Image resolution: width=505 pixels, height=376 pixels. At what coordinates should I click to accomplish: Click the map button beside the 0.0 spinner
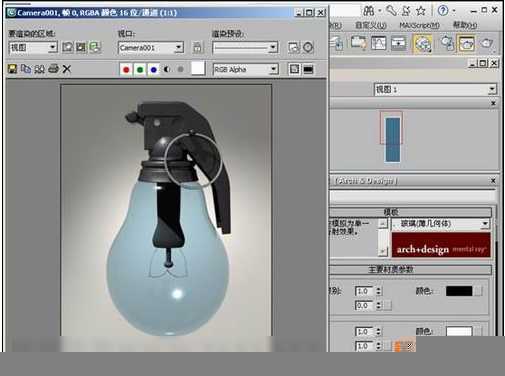387,306
